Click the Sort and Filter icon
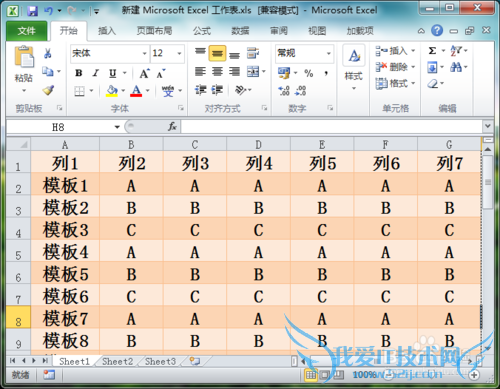The image size is (500, 389). point(456,51)
